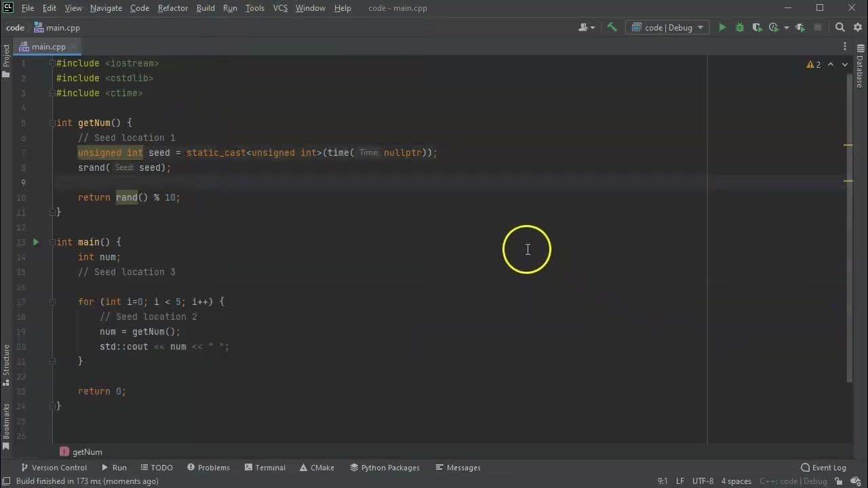Change the UTF-8 file encoding
Viewport: 868px width, 488px height.
(x=703, y=481)
